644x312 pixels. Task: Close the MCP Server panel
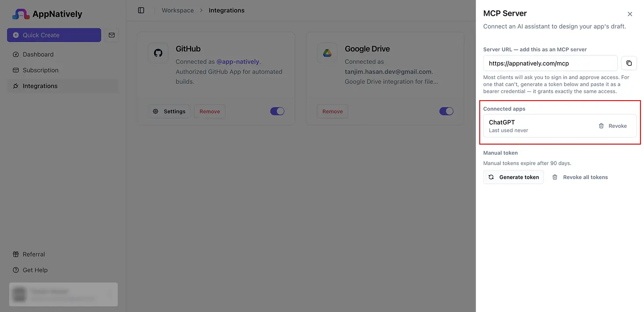[x=630, y=14]
